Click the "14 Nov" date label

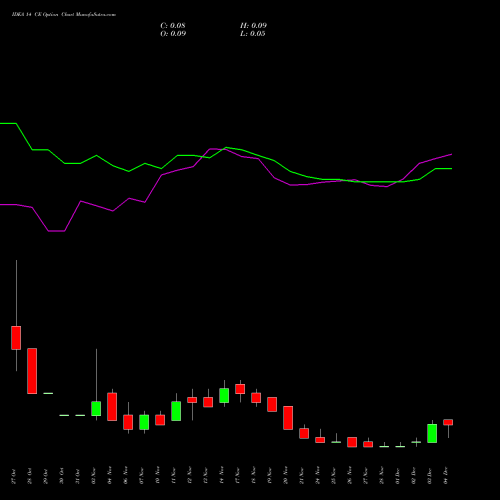pos(221,475)
